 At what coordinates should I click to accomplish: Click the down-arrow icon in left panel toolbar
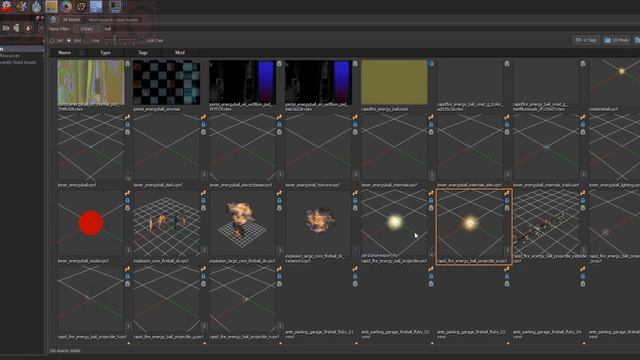pos(28,28)
